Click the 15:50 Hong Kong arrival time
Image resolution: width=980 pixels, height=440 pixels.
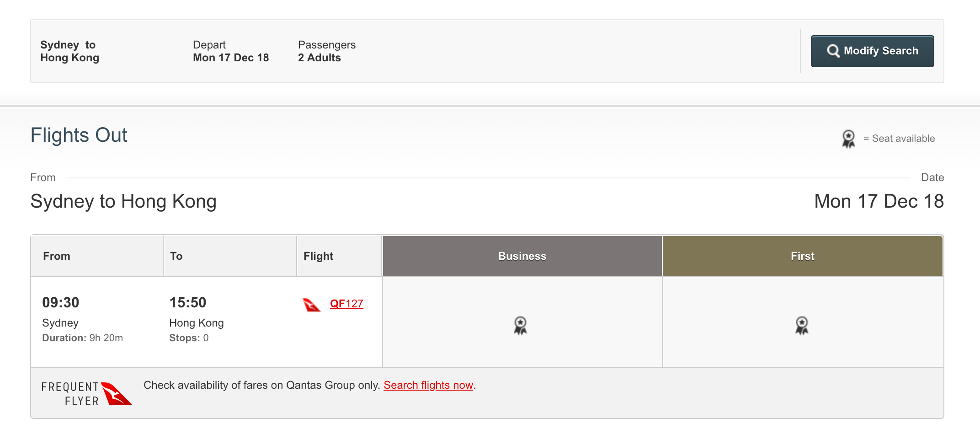188,302
